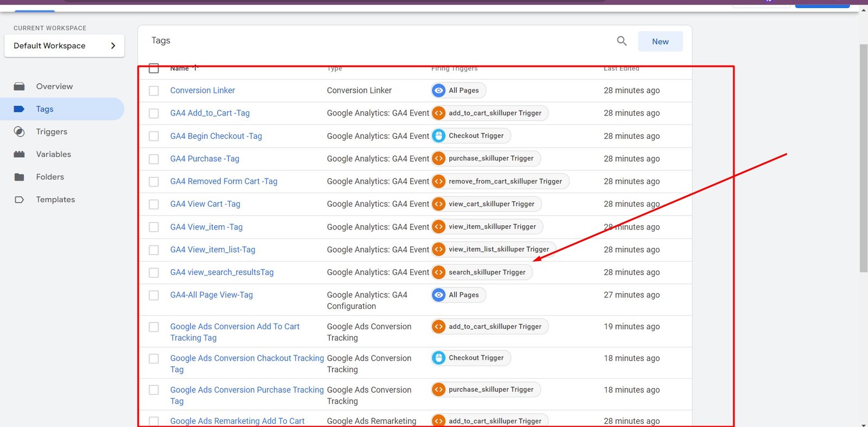Click the eye icon in the Conversion Linker row
The image size is (868, 427).
click(439, 91)
